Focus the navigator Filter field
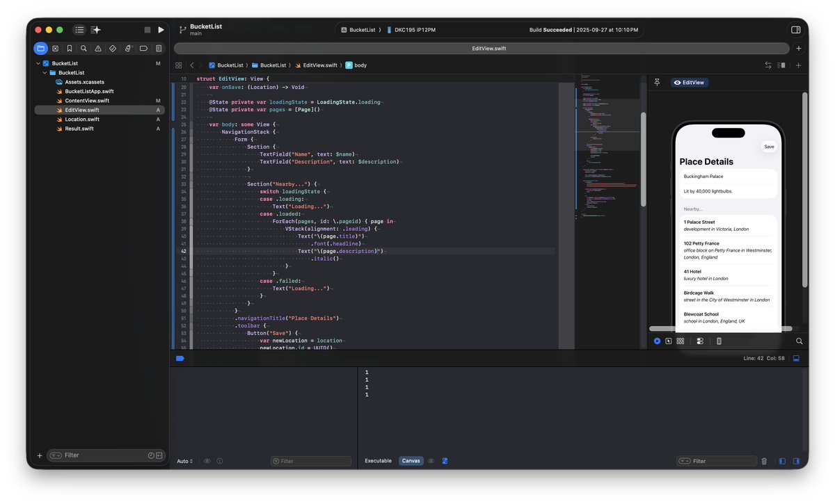 (x=106, y=455)
